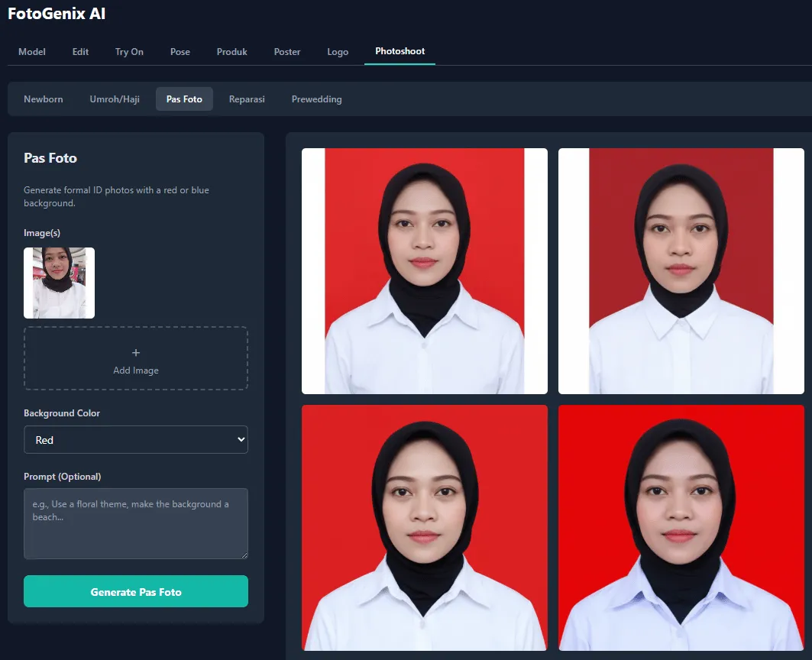The image size is (812, 660).
Task: Go to the Try On tab
Action: point(129,52)
